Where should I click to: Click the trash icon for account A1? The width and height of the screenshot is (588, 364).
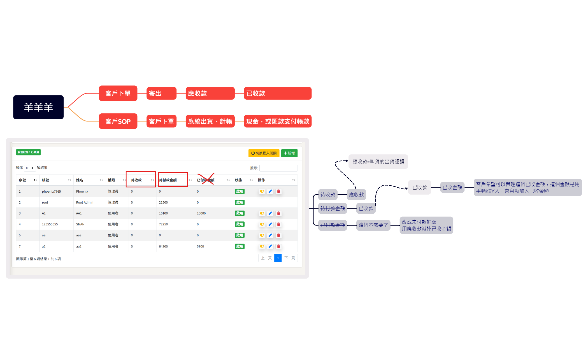coord(278,213)
